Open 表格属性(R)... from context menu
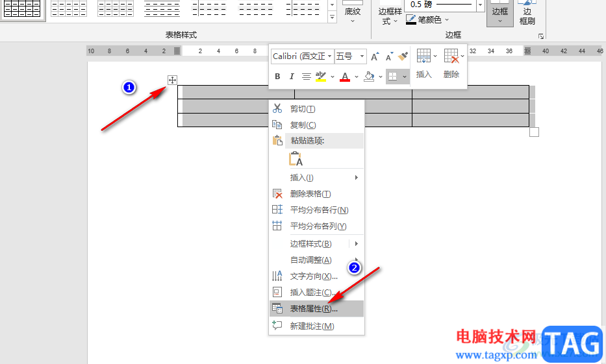The image size is (606, 364). click(316, 309)
